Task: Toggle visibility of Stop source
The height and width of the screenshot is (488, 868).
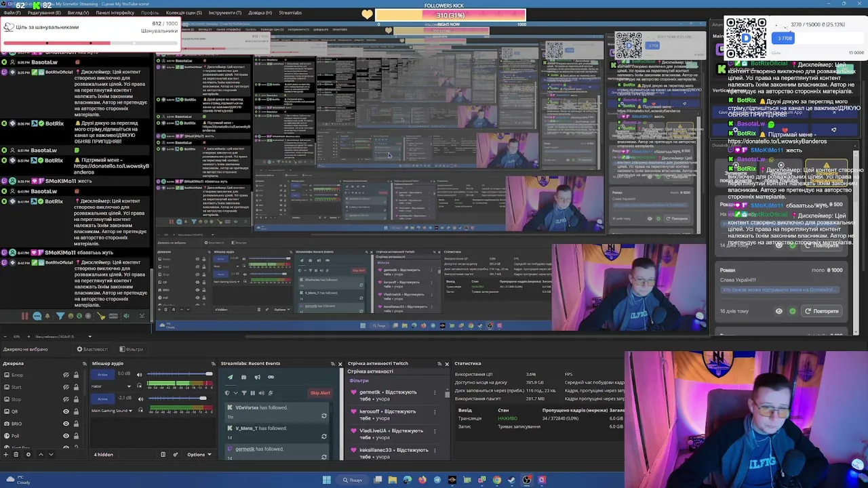Action: click(66, 399)
